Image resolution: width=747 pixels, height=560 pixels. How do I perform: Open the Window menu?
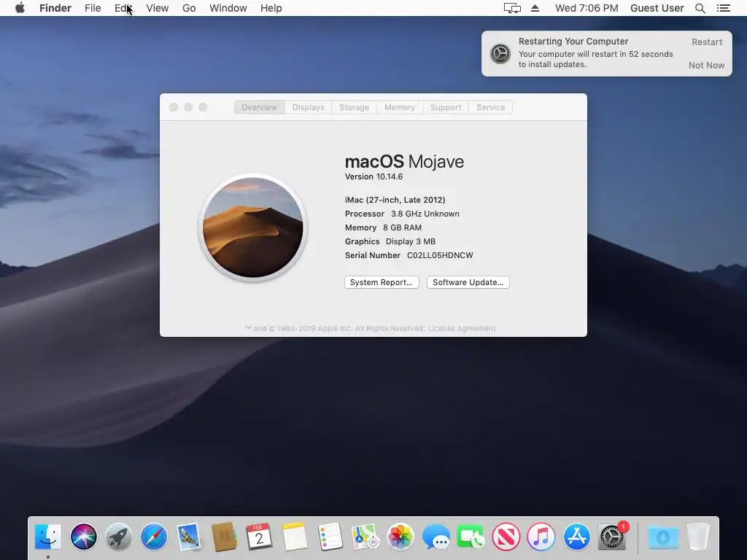[x=228, y=8]
